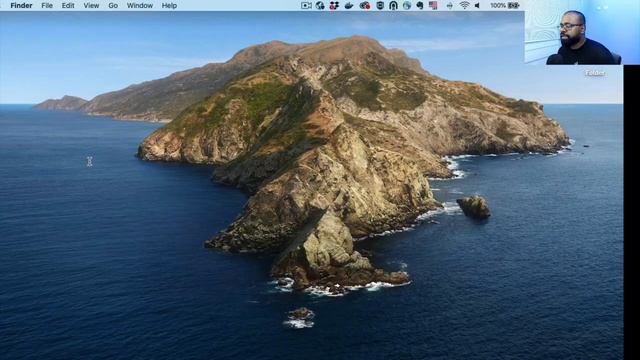
Task: Click the Docker whale menu bar icon
Action: (x=349, y=6)
